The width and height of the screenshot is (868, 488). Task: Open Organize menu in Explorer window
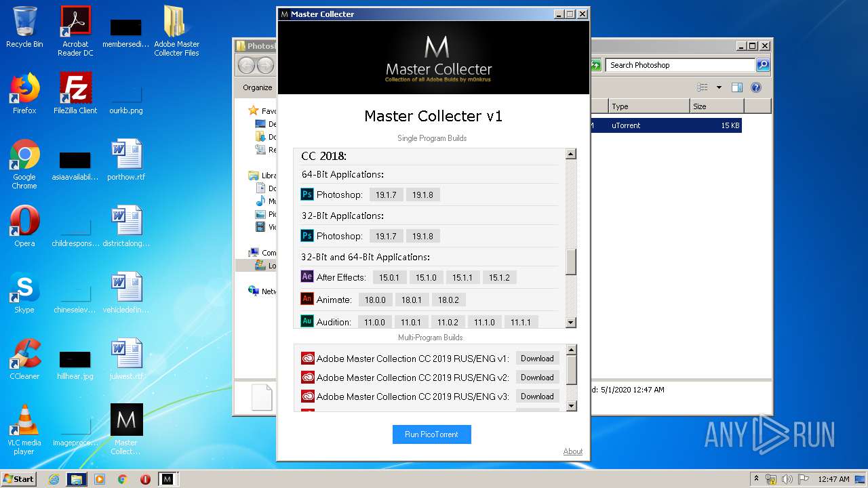coord(258,87)
